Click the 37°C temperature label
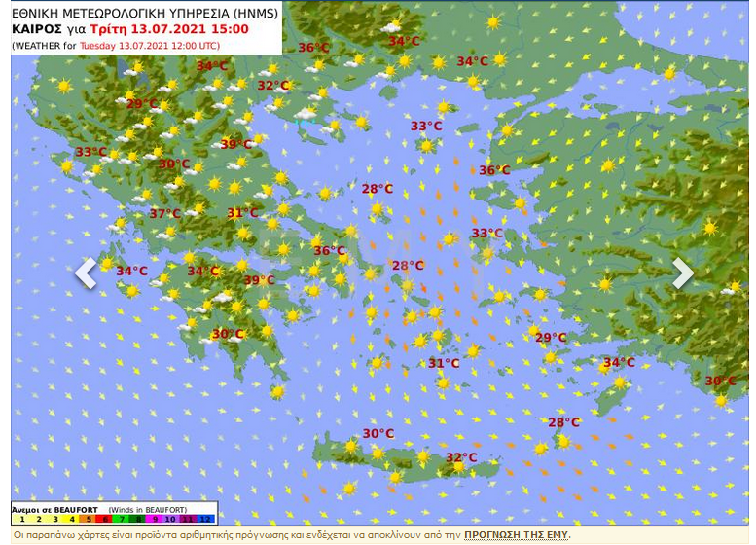Screen dimensions: 756x545 click(x=164, y=214)
